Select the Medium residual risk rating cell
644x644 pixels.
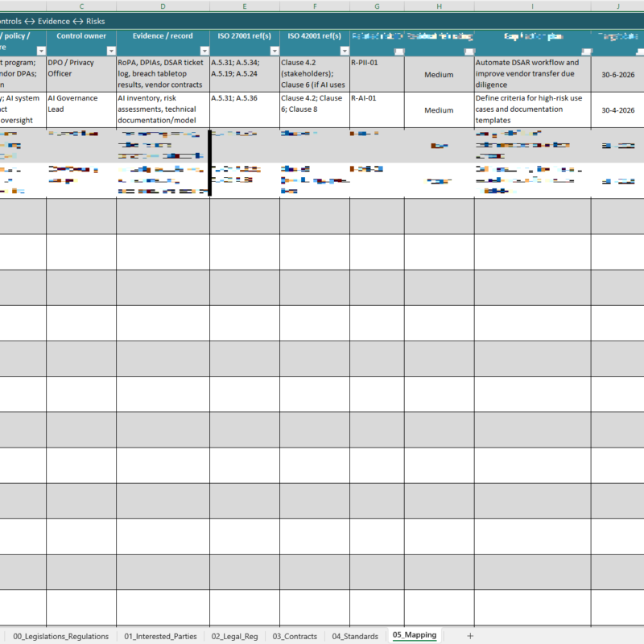pyautogui.click(x=439, y=74)
